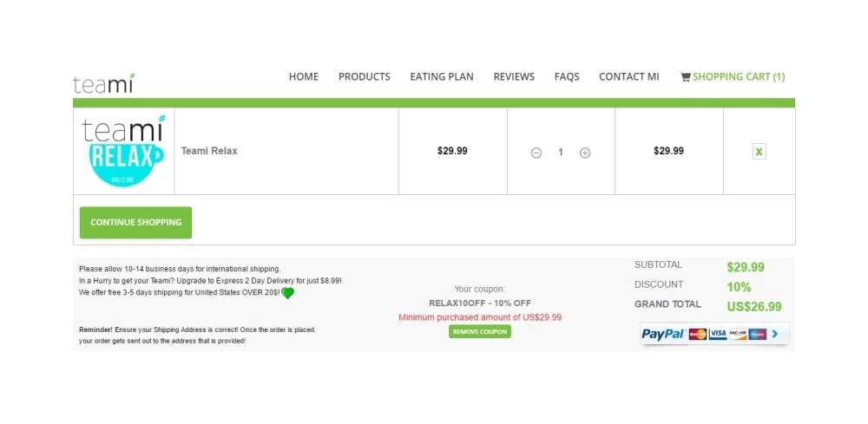The width and height of the screenshot is (868, 424).
Task: Click the grand total US$26.99
Action: pyautogui.click(x=754, y=307)
